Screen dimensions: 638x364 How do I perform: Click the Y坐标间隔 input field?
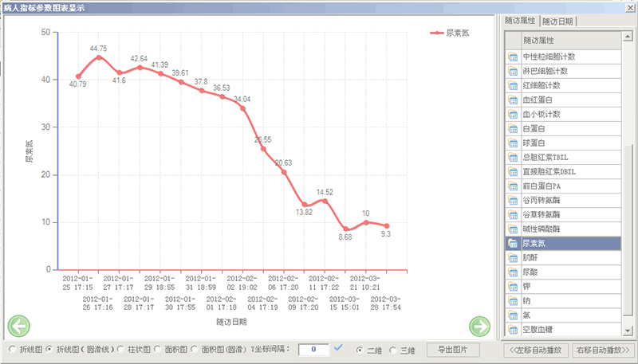(x=314, y=350)
